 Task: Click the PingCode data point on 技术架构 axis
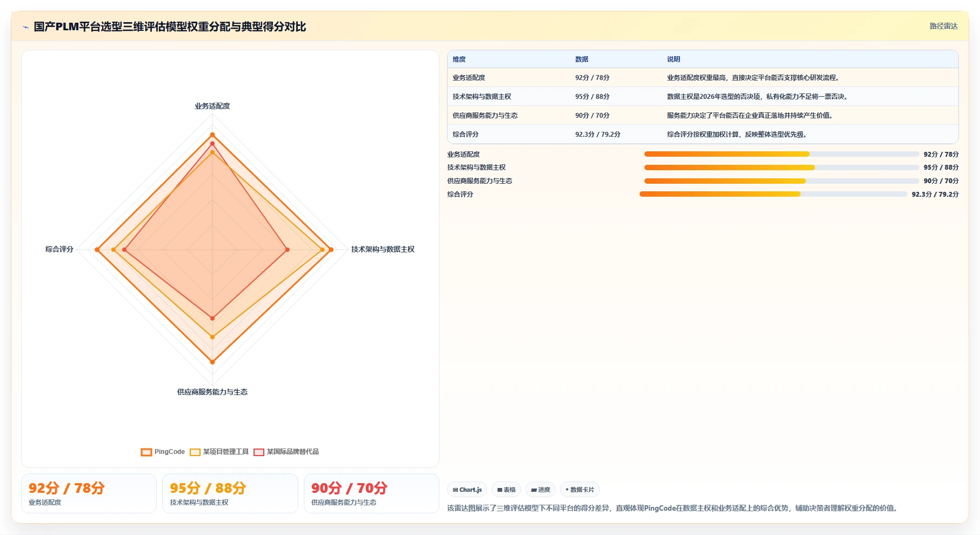pos(331,250)
